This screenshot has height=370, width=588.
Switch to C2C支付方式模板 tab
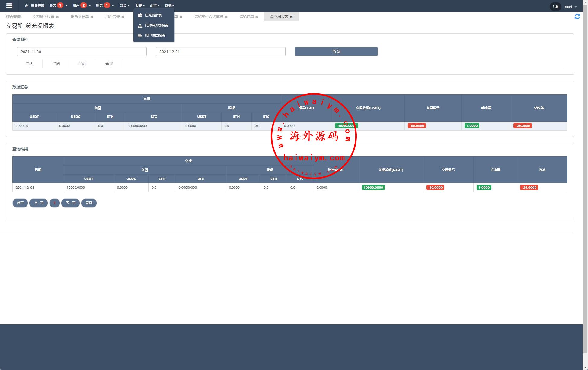(x=209, y=17)
